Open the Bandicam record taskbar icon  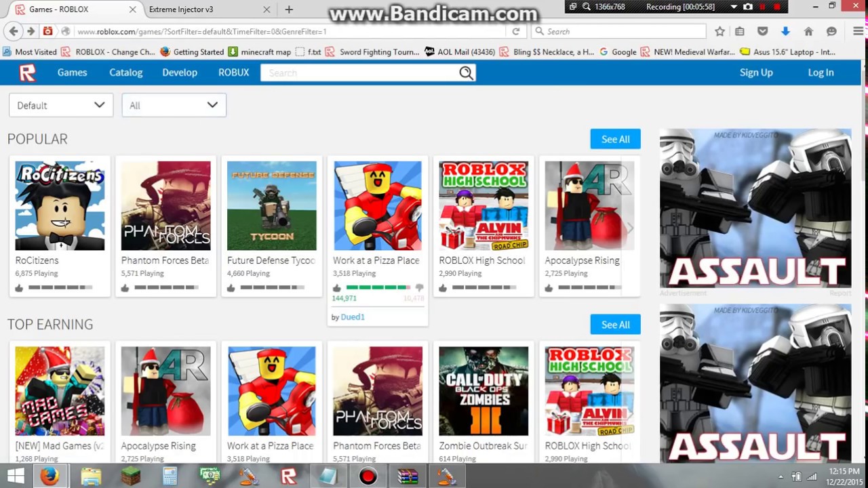coord(368,476)
